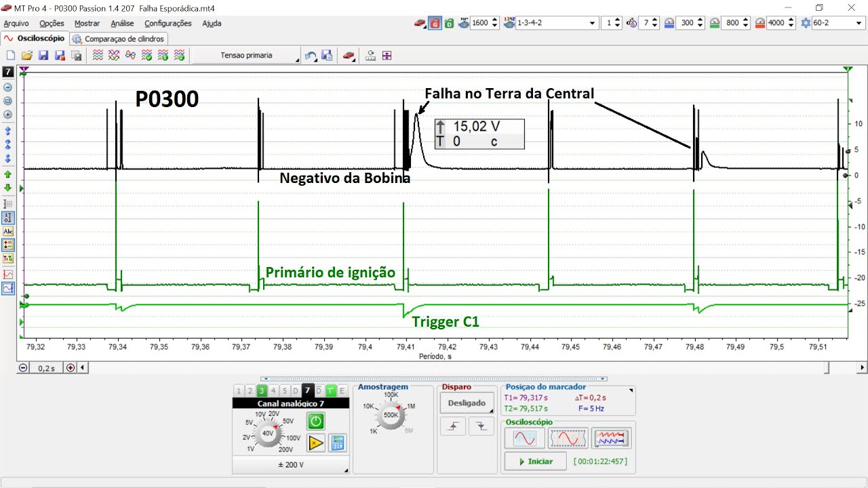The width and height of the screenshot is (868, 488).
Task: Open the Análise menu
Action: (123, 23)
